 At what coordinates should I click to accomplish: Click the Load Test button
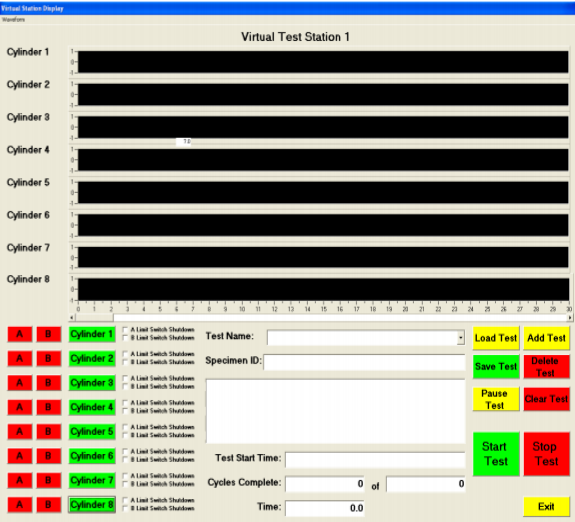coord(496,338)
